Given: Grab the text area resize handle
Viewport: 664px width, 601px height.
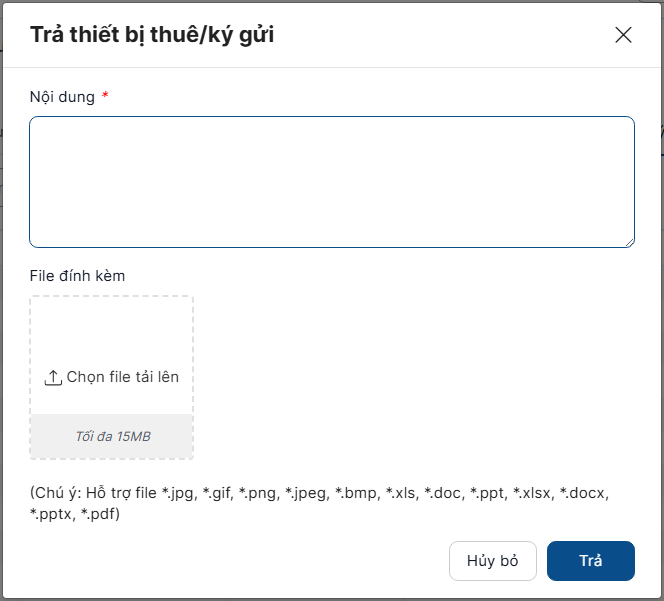Looking at the screenshot, I should tap(629, 242).
